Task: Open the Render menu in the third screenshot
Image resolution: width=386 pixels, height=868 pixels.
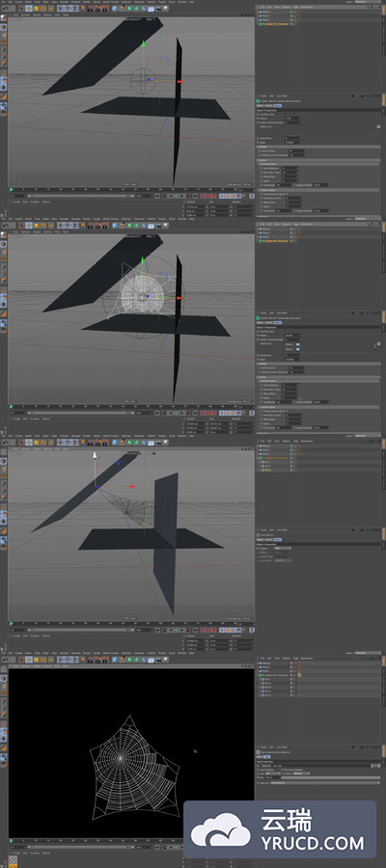Action: click(x=87, y=436)
